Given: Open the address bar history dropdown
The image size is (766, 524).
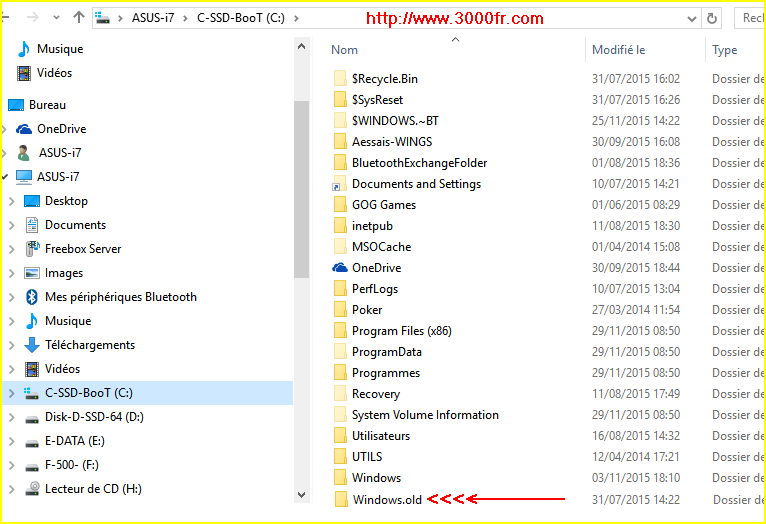Looking at the screenshot, I should click(691, 19).
